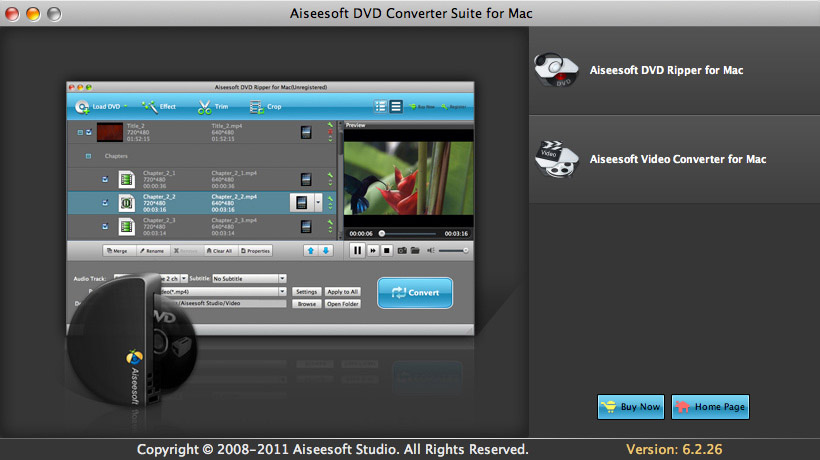Select the Trim scissors tool
The height and width of the screenshot is (460, 820).
tap(214, 106)
